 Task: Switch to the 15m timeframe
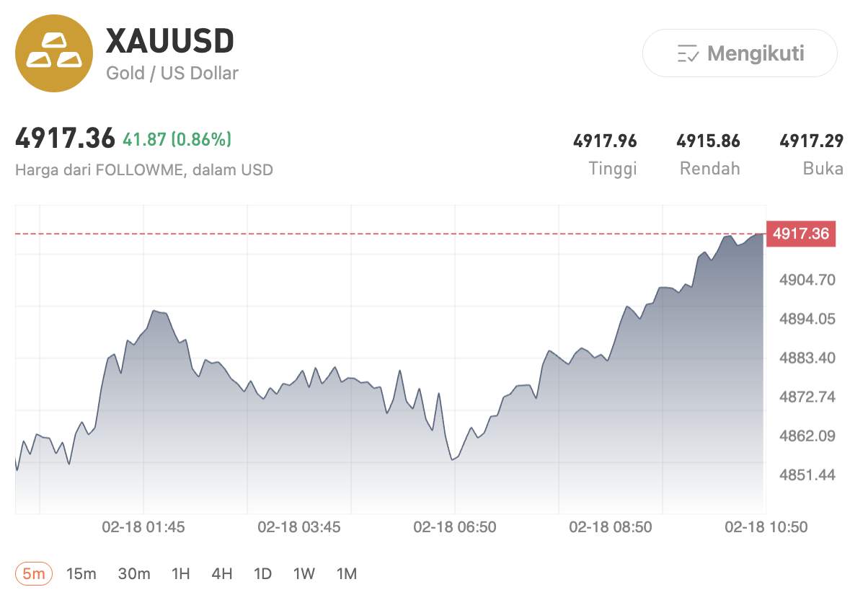[83, 573]
